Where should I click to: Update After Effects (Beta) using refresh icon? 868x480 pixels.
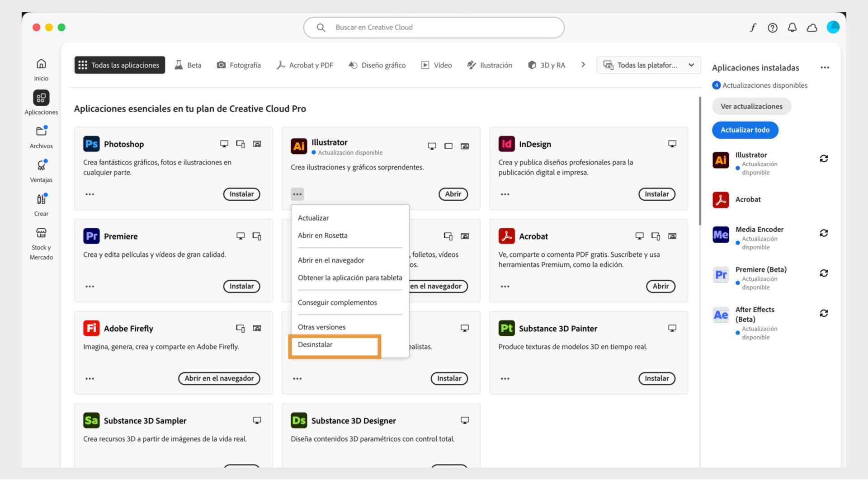pos(824,313)
